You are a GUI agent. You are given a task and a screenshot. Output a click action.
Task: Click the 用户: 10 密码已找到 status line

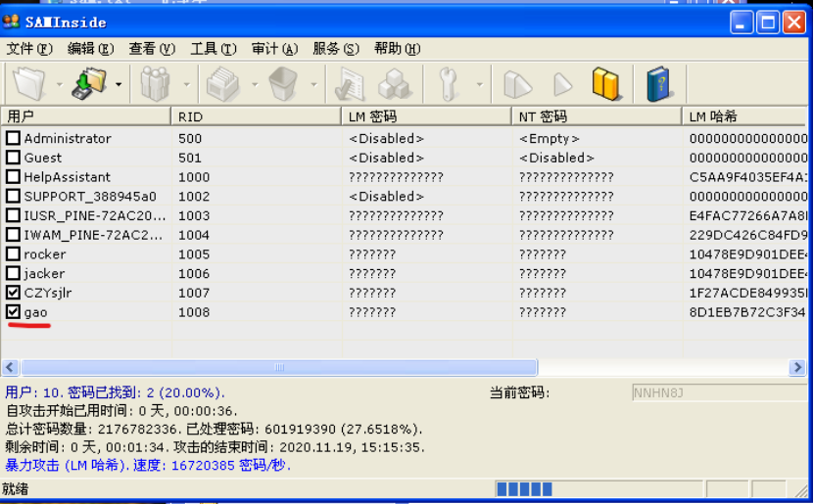coord(115,392)
